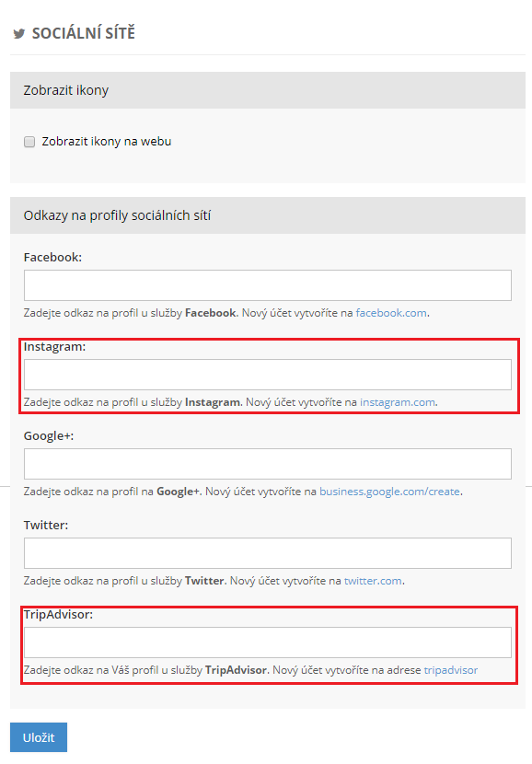Follow the business.google.com/create link
Screen dimensions: 532x764
coord(389,492)
